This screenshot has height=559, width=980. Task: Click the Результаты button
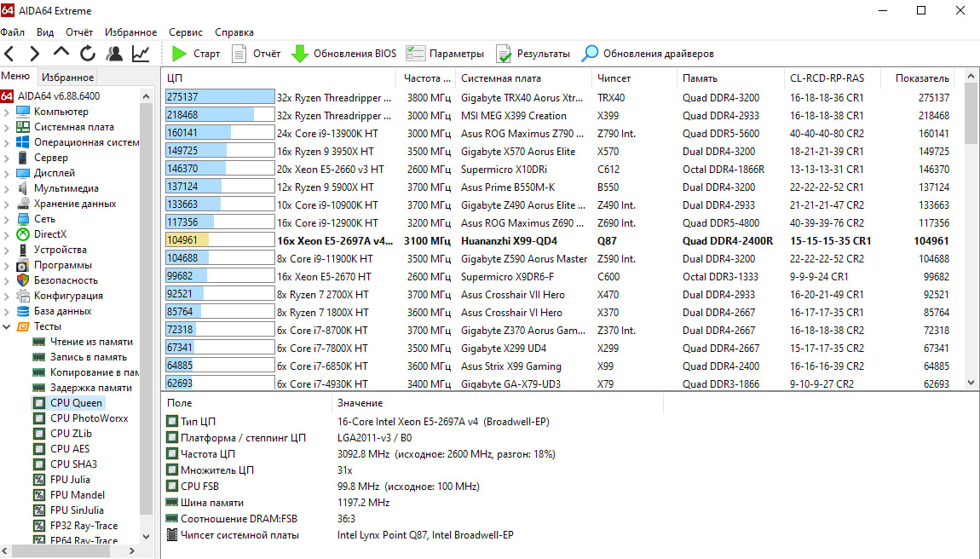[x=533, y=54]
